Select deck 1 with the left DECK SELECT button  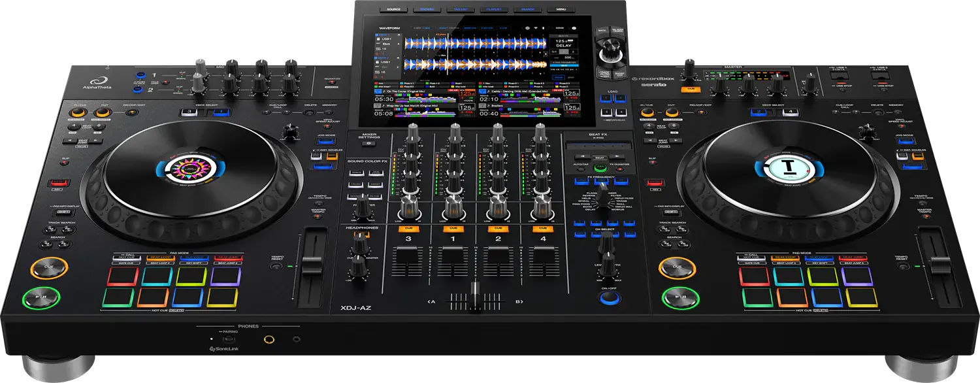point(221,112)
